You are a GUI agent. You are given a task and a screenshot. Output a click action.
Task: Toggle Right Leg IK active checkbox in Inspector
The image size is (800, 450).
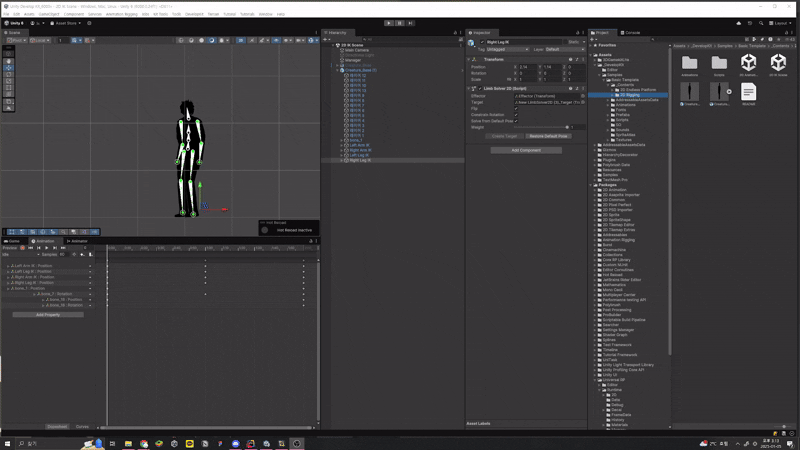[x=482, y=42]
